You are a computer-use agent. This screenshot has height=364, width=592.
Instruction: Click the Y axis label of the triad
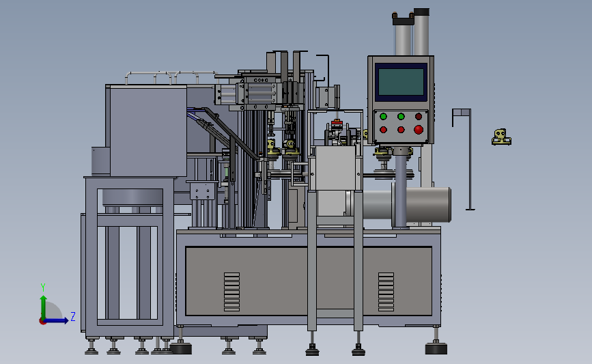tap(43, 288)
